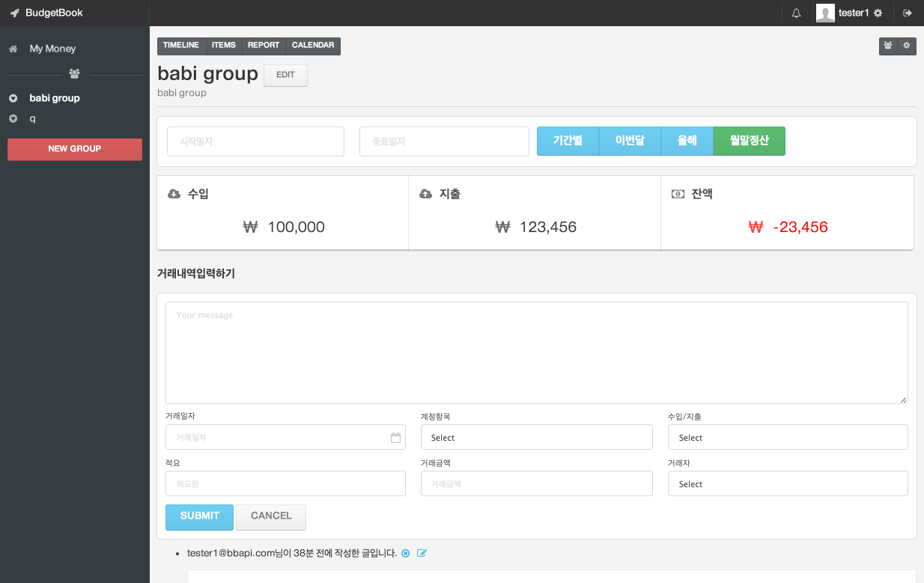Click the 이번달 filter button
The image size is (924, 583).
630,141
